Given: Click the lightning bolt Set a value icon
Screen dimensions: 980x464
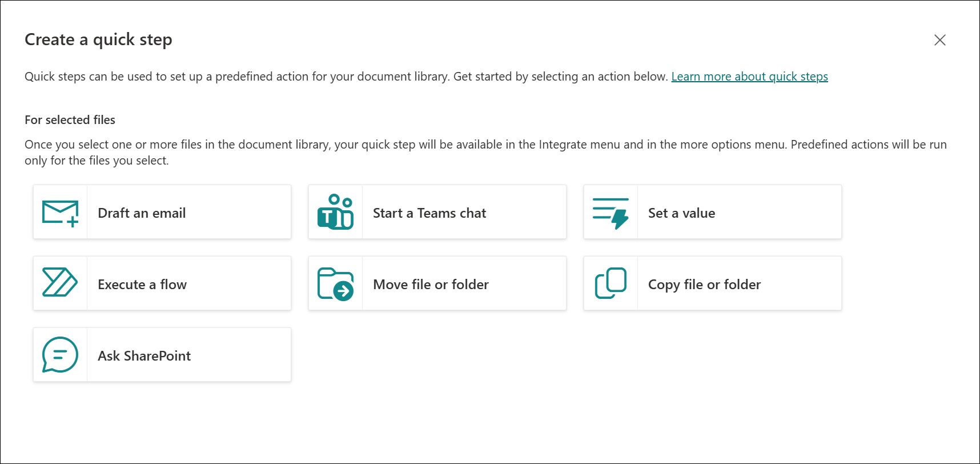Looking at the screenshot, I should point(611,213).
